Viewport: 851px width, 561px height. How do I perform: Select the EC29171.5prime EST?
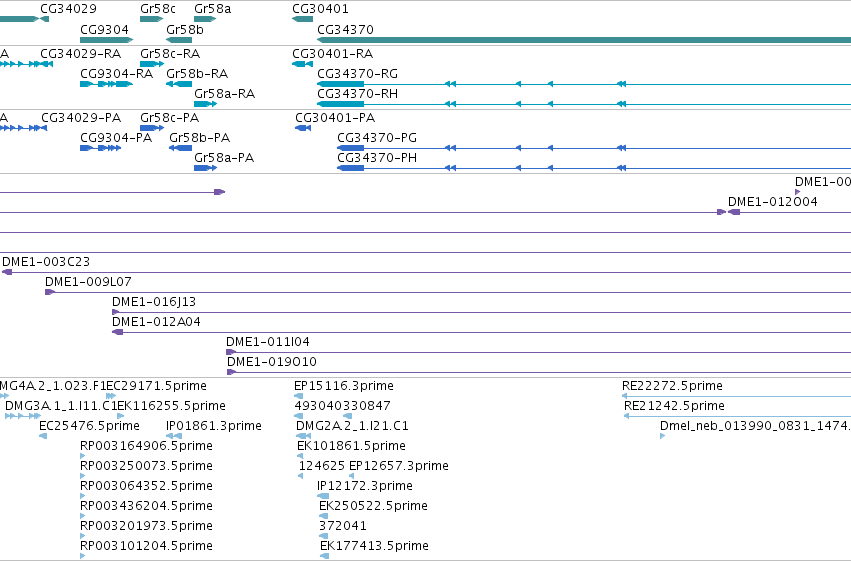(x=157, y=386)
